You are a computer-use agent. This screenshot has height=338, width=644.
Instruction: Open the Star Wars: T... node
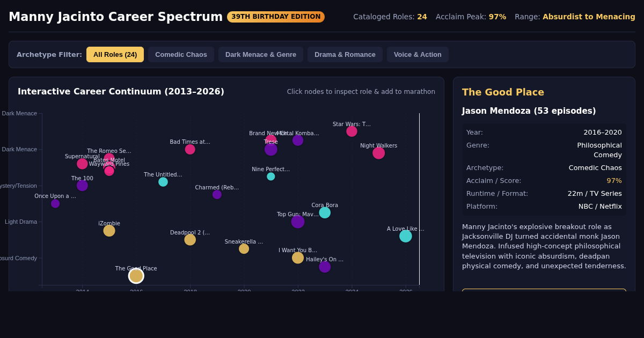pyautogui.click(x=352, y=131)
